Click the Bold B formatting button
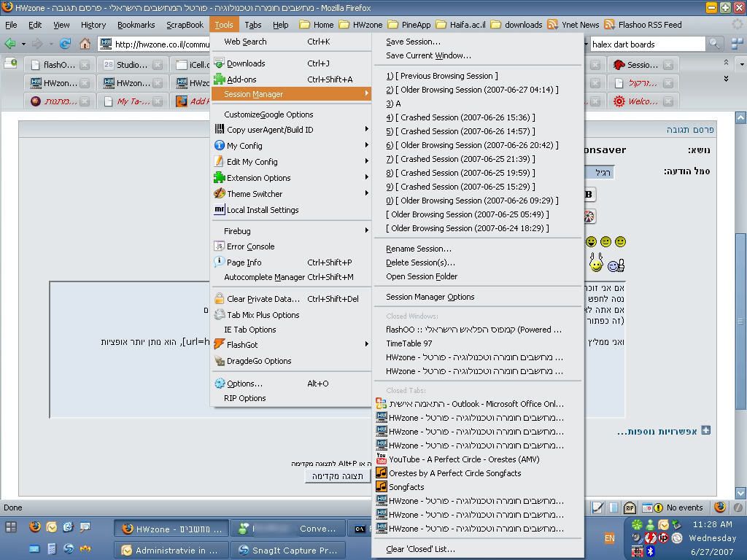The width and height of the screenshot is (747, 560). [589, 194]
